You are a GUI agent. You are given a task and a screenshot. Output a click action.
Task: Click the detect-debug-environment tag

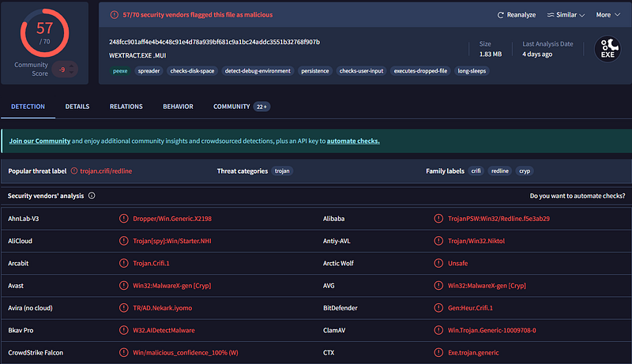(258, 71)
